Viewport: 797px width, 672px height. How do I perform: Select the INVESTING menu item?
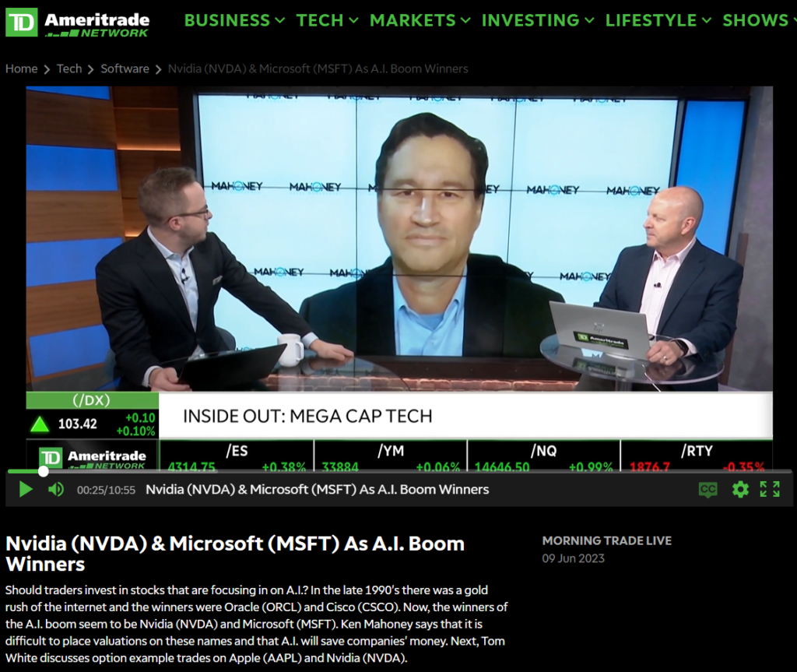[531, 21]
